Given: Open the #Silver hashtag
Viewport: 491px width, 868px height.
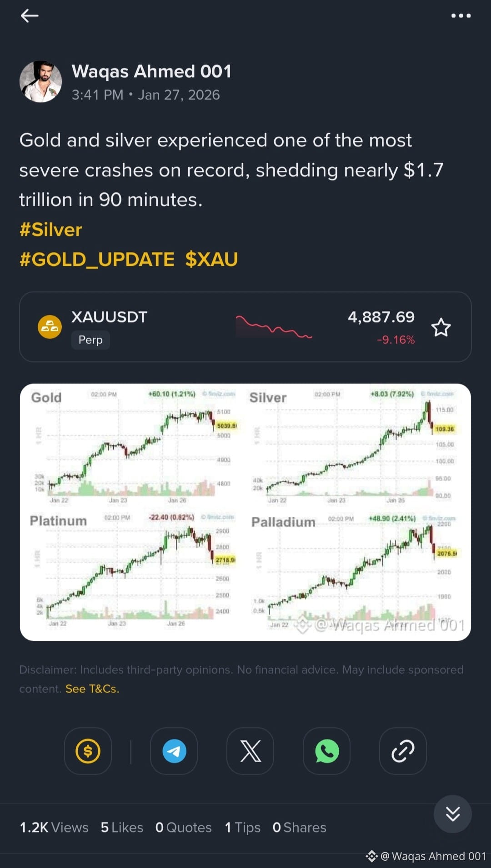Looking at the screenshot, I should 51,230.
